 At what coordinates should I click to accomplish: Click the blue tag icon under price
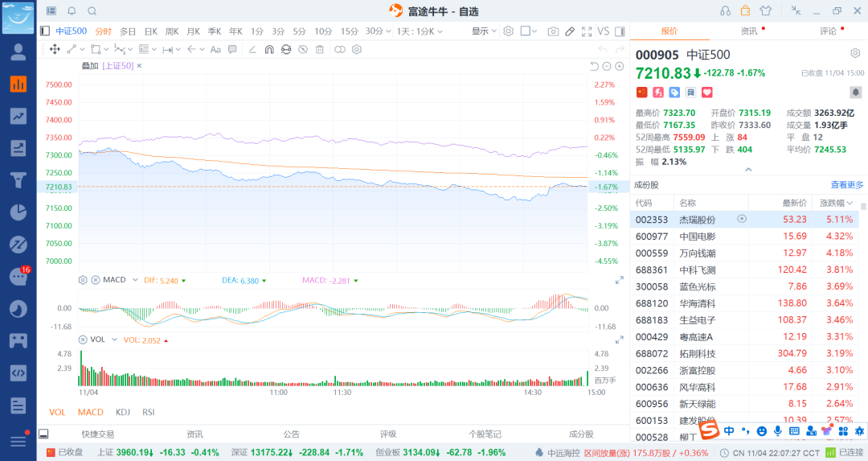[x=674, y=93]
